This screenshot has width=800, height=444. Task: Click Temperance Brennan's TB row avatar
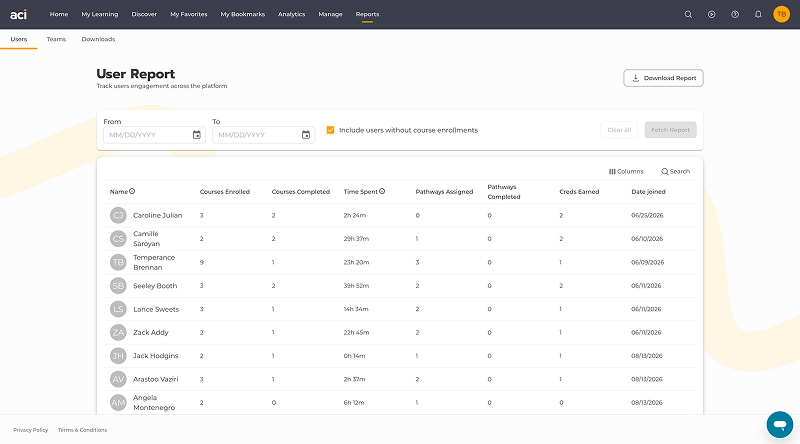(118, 262)
